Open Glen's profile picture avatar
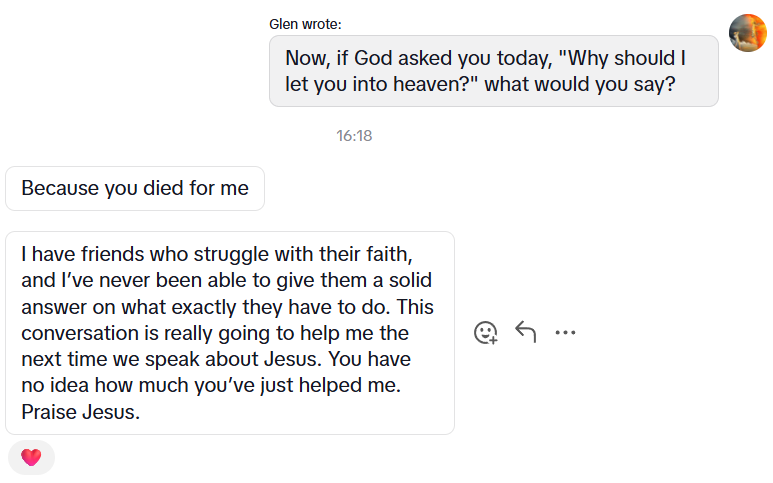The image size is (773, 483). pos(747,33)
